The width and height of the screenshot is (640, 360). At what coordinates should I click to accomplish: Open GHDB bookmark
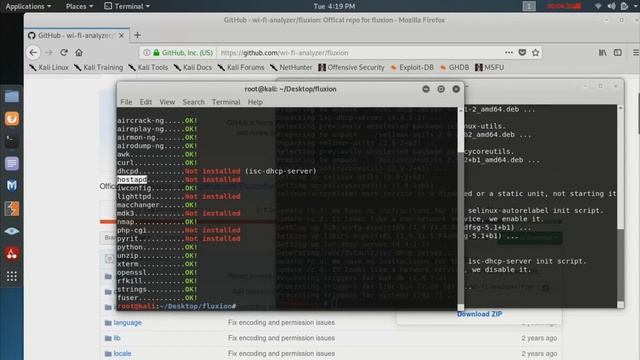coord(454,67)
